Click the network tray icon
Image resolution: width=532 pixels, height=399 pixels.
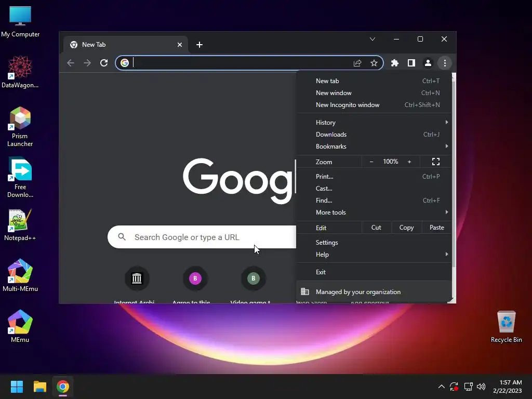point(468,387)
